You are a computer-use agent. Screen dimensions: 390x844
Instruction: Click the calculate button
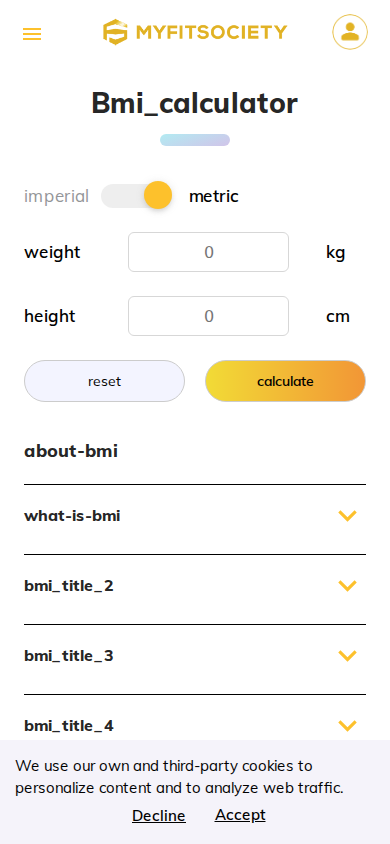point(286,381)
